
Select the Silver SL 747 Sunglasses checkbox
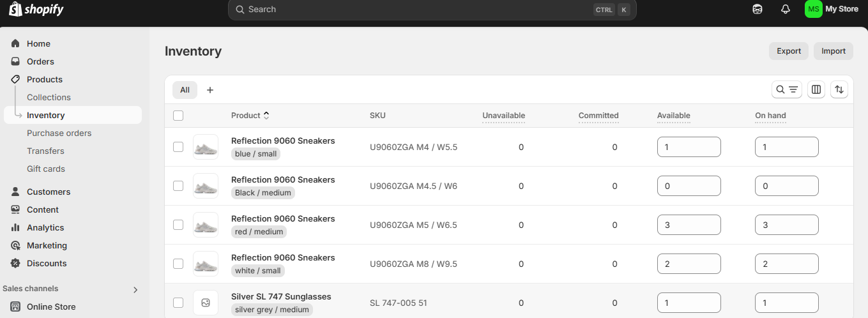pos(178,303)
